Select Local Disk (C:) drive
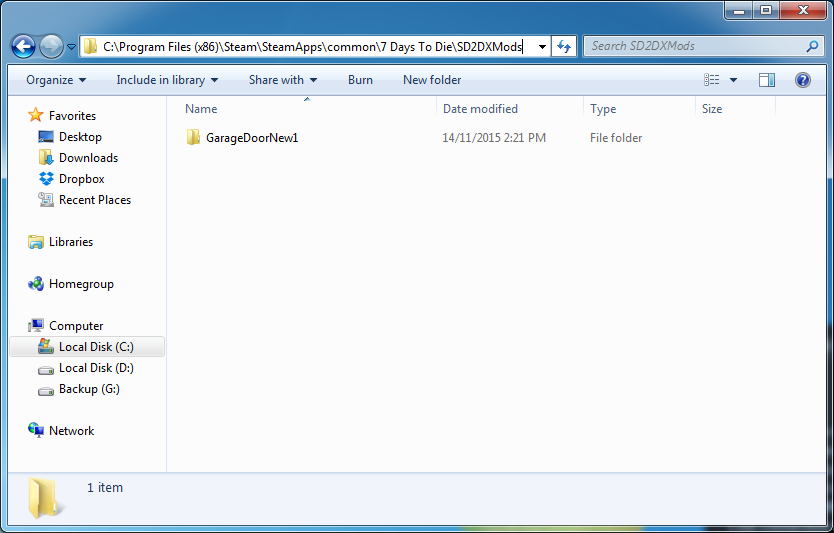This screenshot has width=834, height=533. click(96, 347)
